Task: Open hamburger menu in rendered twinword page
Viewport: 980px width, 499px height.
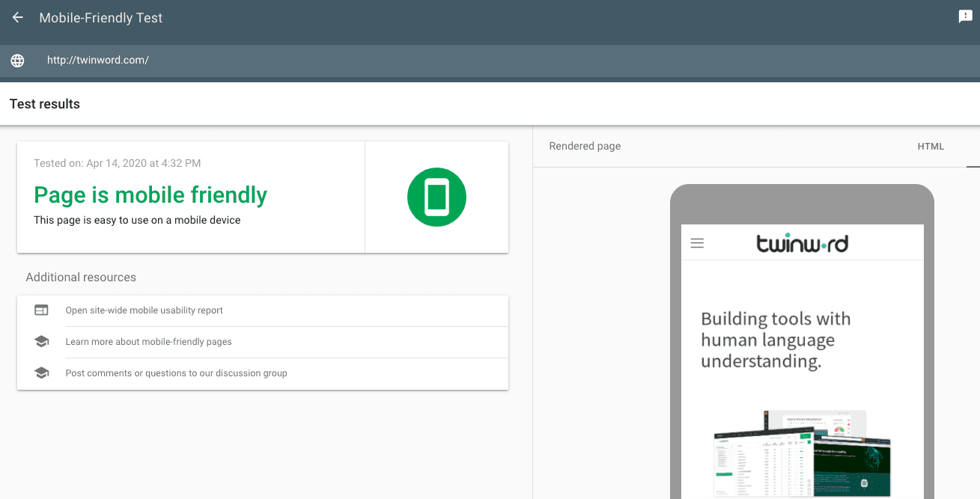Action: click(x=697, y=243)
